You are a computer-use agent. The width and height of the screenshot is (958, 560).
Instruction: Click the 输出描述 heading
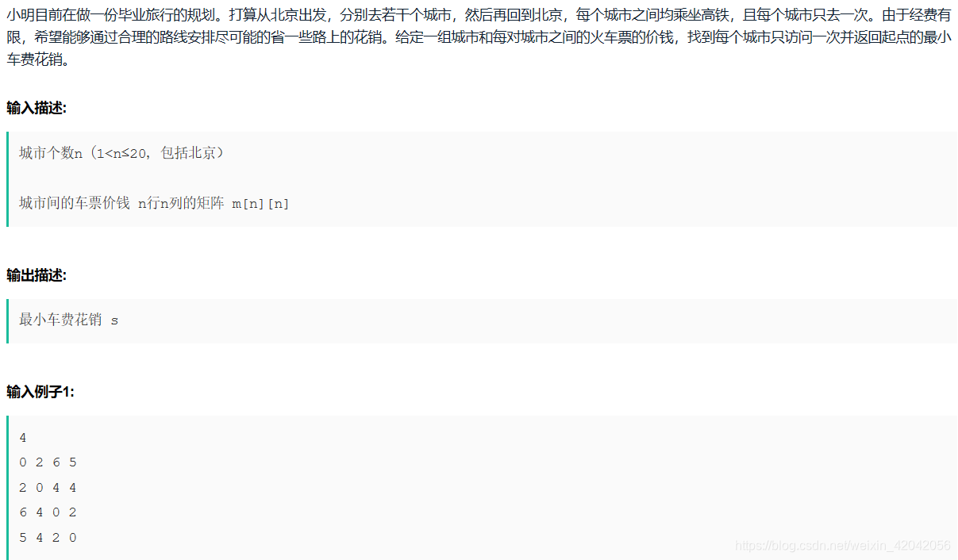click(37, 275)
